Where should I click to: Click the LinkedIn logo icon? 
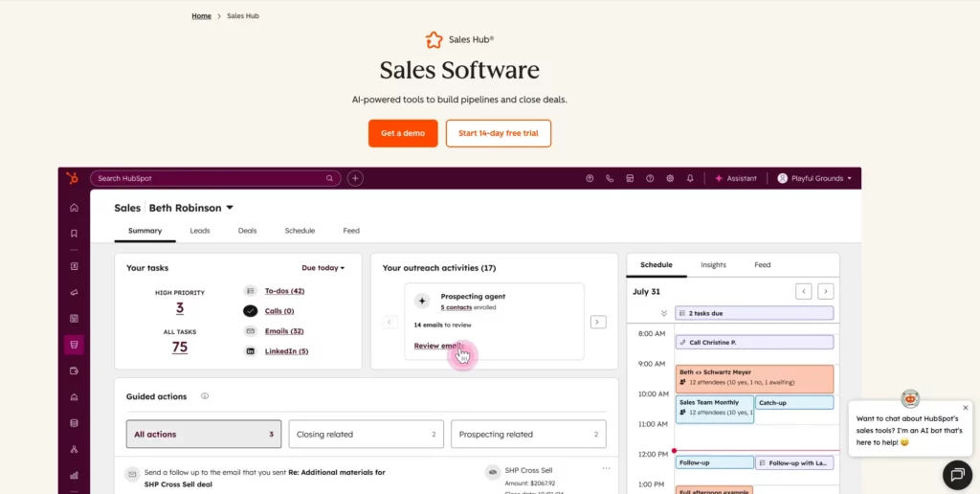(250, 351)
